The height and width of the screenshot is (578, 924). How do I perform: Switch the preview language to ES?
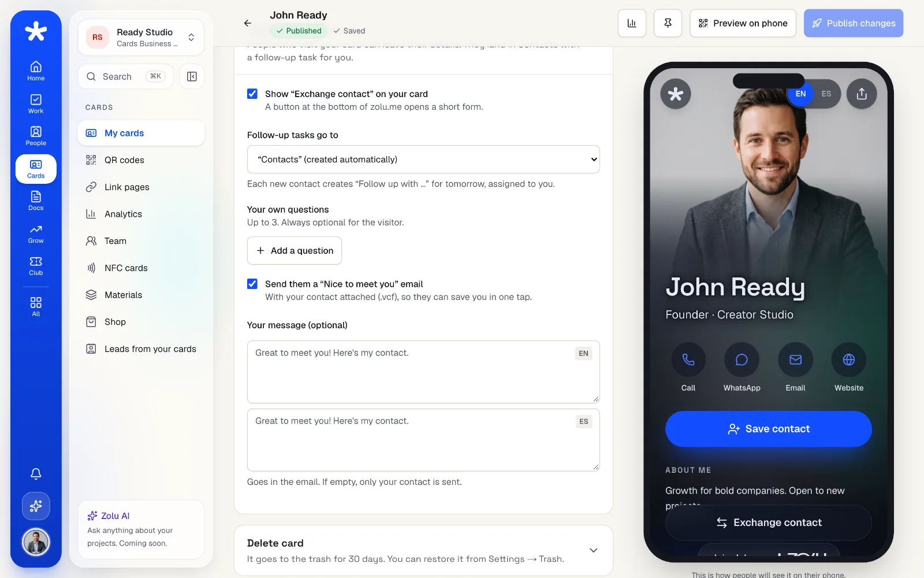coord(826,94)
